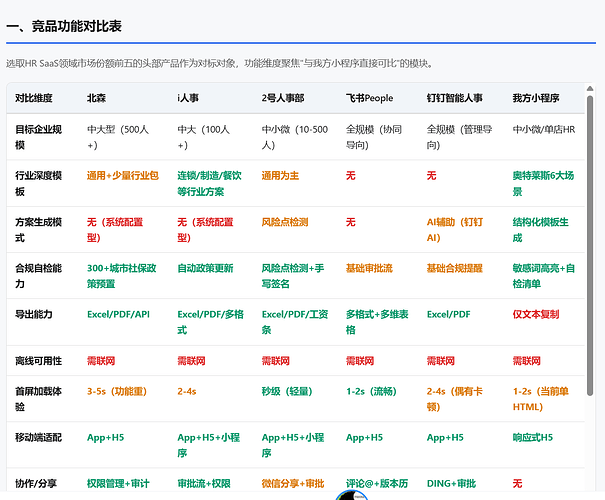The height and width of the screenshot is (500, 605).
Task: Click the cell 2-4s（偶有卡顿）
Action: (455, 399)
